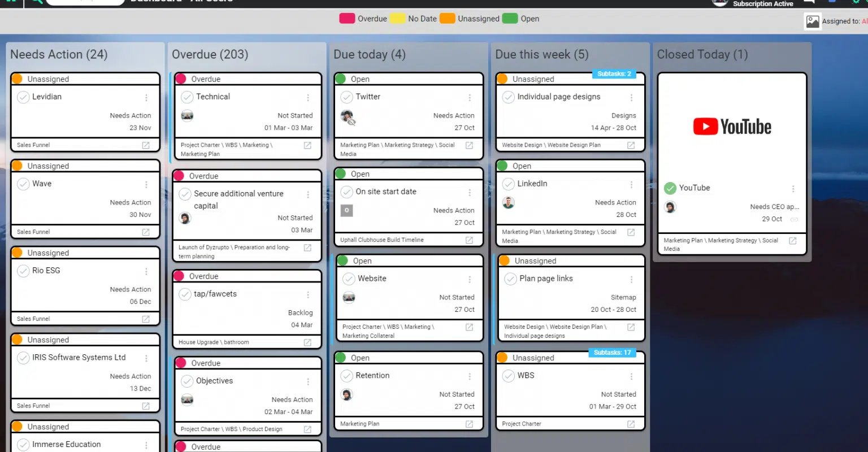Uncheck the completed YouTube task
Viewport: 868px width, 452px height.
pyautogui.click(x=670, y=188)
